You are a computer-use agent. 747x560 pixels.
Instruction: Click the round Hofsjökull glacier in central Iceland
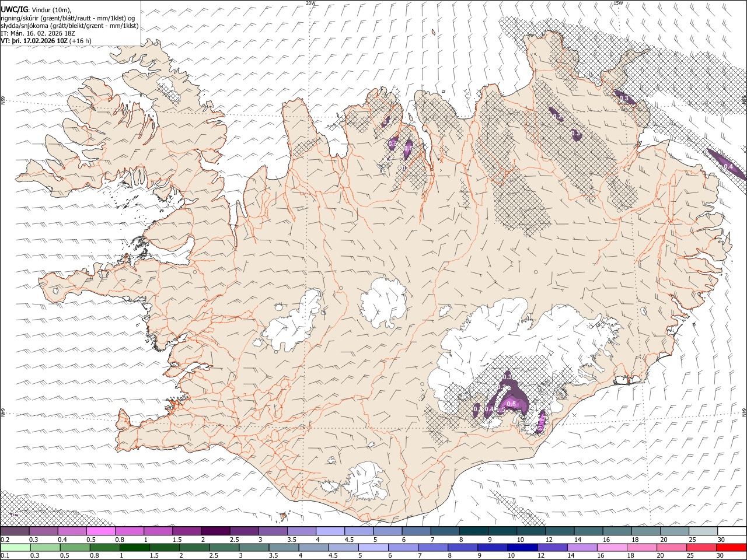(383, 303)
